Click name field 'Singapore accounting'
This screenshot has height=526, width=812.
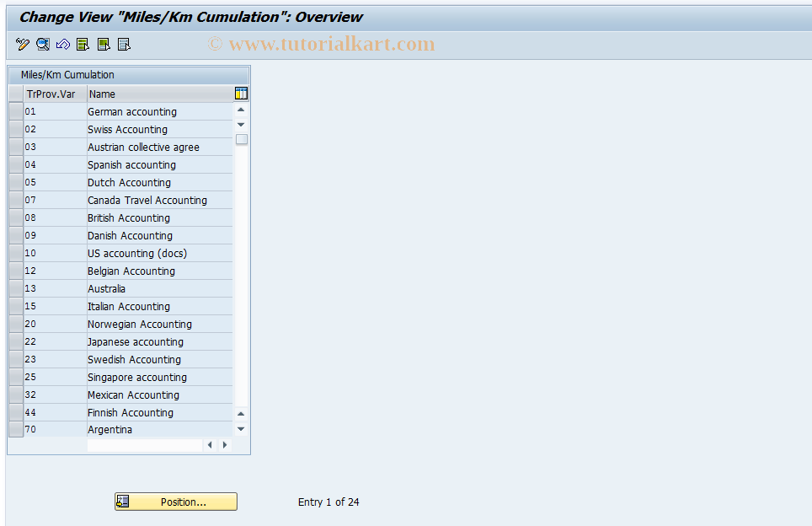pyautogui.click(x=159, y=377)
